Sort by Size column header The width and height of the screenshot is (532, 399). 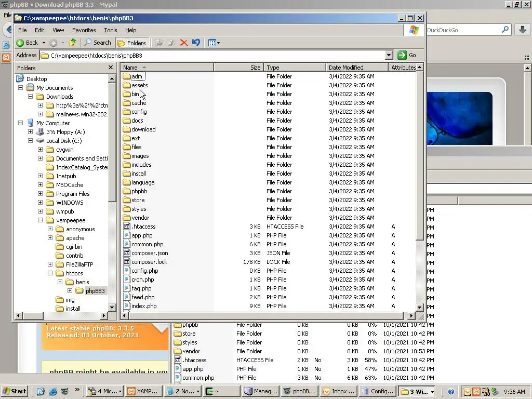(238, 68)
